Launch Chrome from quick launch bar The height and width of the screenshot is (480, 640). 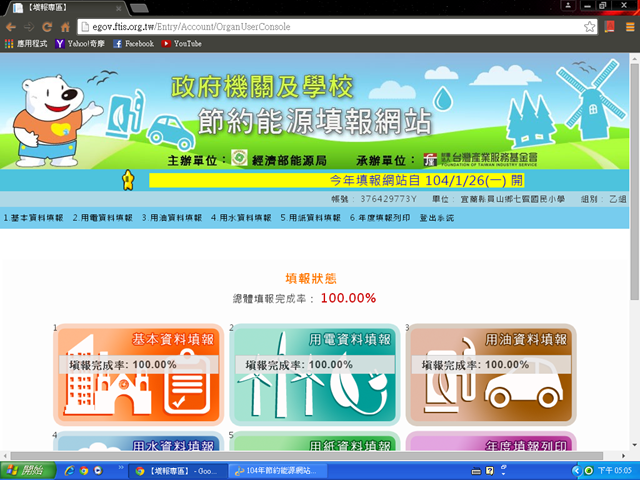(x=84, y=471)
